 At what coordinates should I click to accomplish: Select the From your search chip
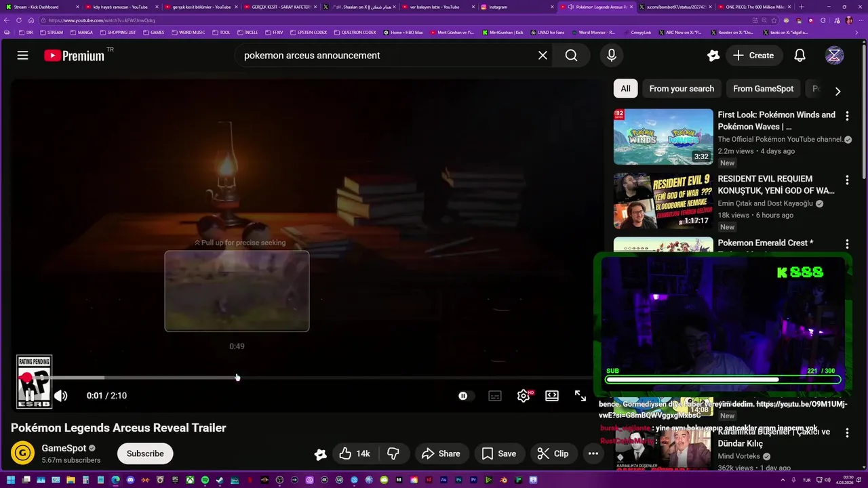pyautogui.click(x=682, y=89)
